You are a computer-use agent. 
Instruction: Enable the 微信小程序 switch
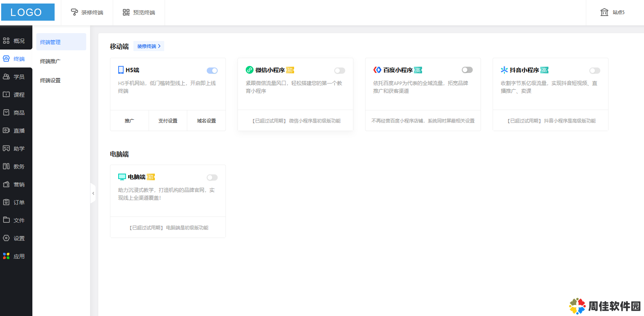(x=340, y=71)
